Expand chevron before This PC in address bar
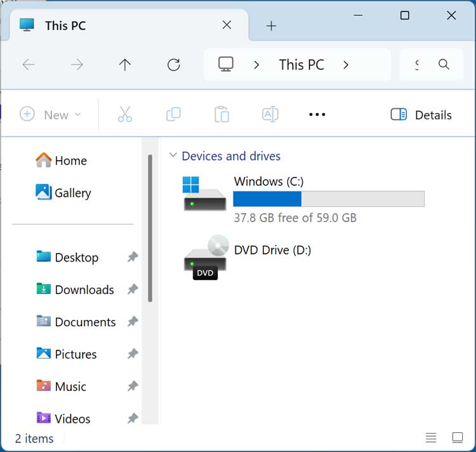Viewport: 476px width, 452px height. 256,65
